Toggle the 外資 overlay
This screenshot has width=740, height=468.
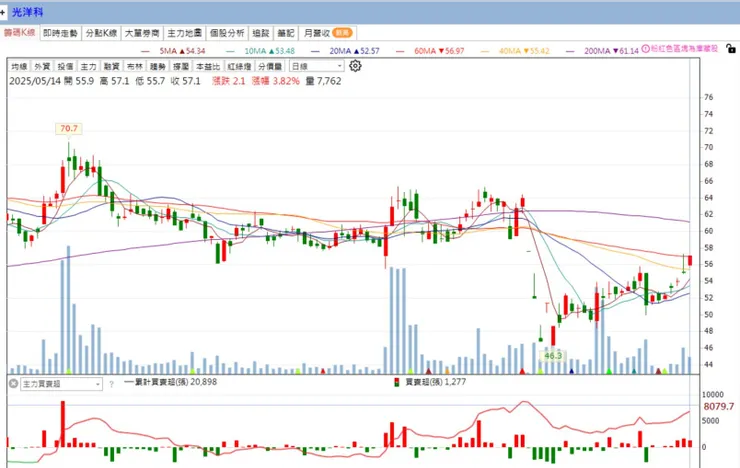(x=42, y=67)
